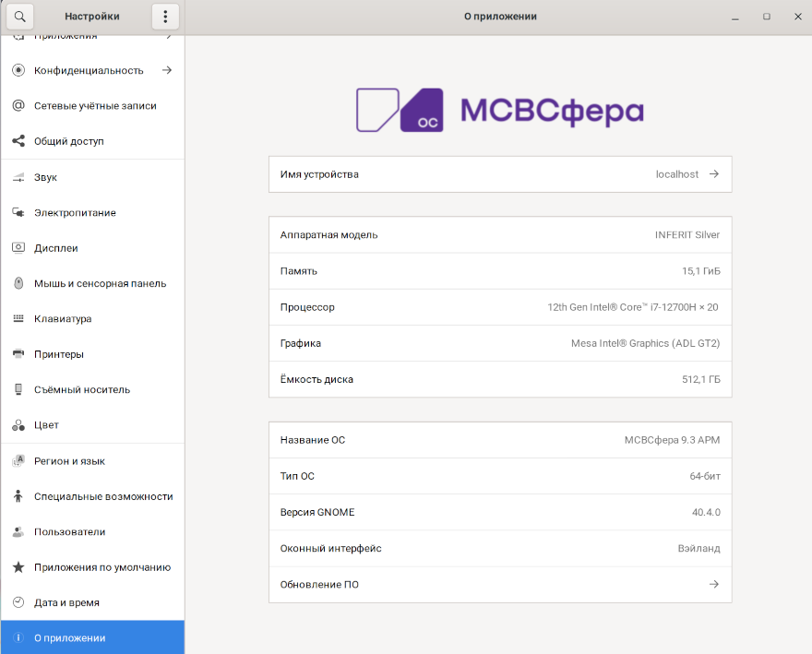Click the color circles icon for Цвет
The width and height of the screenshot is (812, 654).
(18, 425)
